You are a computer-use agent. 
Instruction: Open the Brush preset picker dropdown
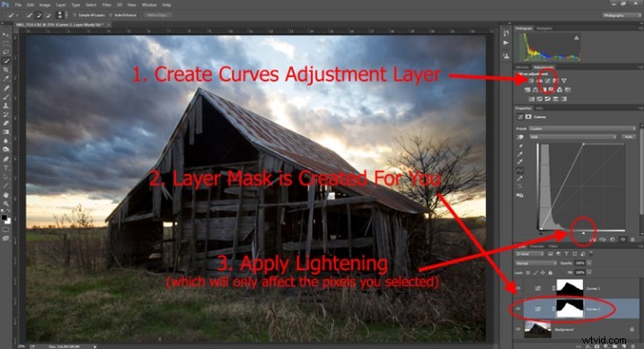point(60,15)
